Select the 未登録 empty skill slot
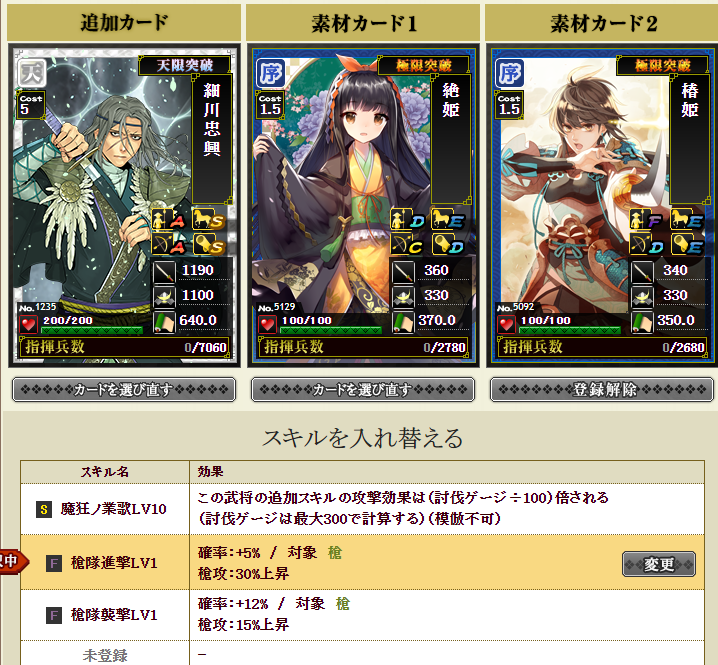 362,653
